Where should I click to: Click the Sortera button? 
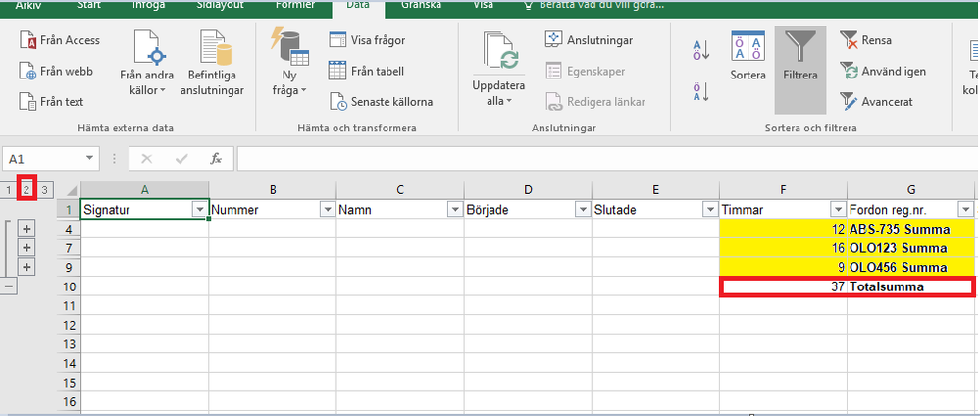click(x=748, y=61)
